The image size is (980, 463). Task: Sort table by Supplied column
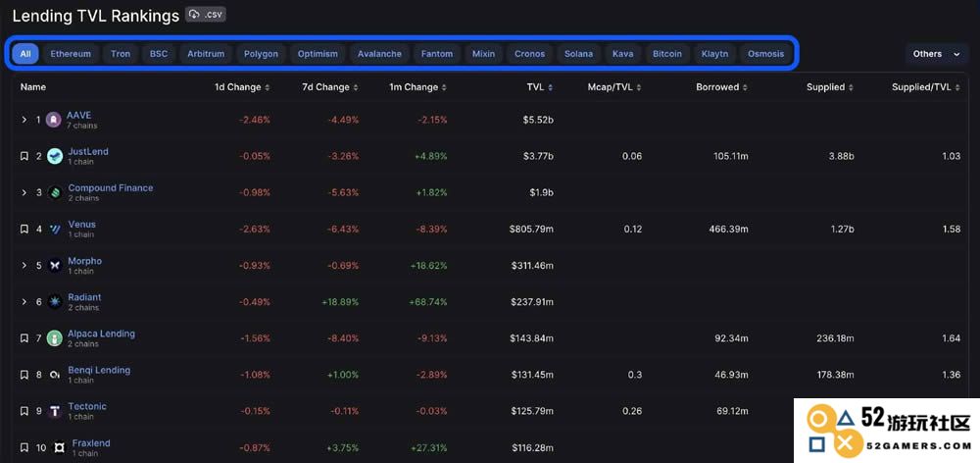pyautogui.click(x=830, y=87)
